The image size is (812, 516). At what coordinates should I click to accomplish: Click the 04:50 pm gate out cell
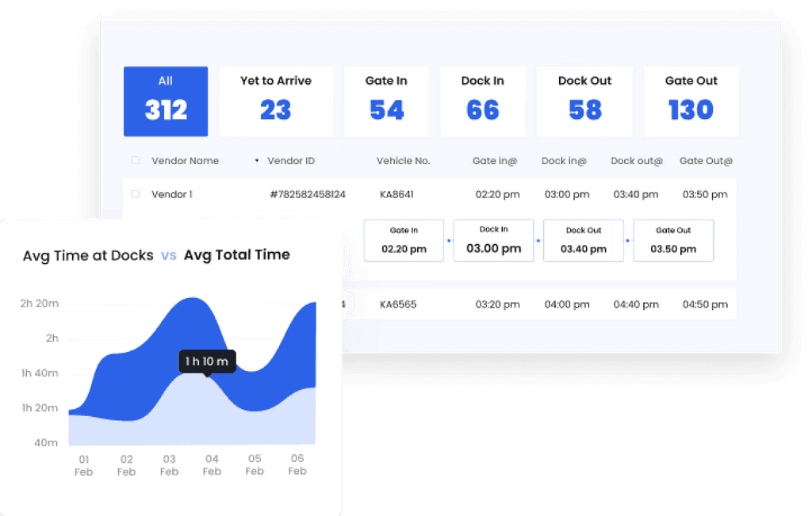click(705, 304)
